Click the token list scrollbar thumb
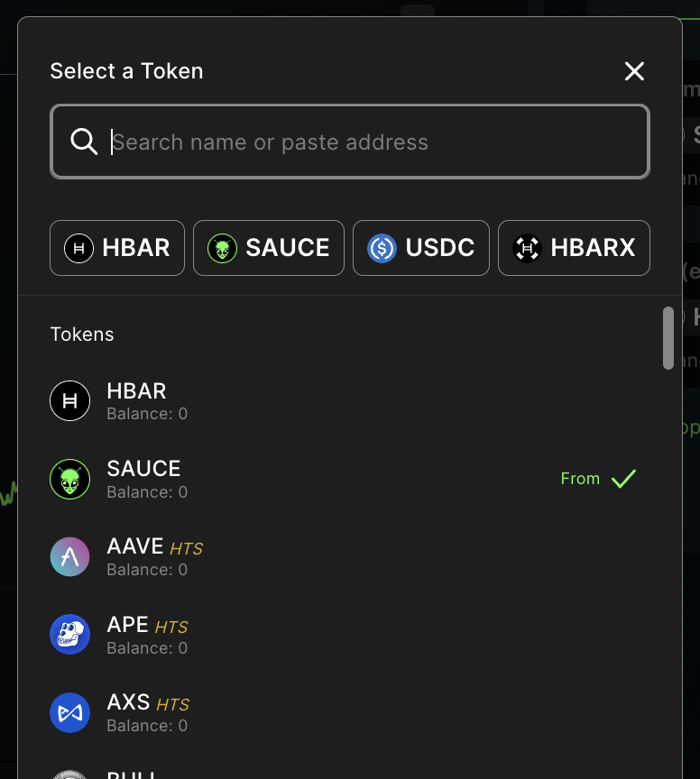The width and height of the screenshot is (700, 779). pyautogui.click(x=668, y=338)
